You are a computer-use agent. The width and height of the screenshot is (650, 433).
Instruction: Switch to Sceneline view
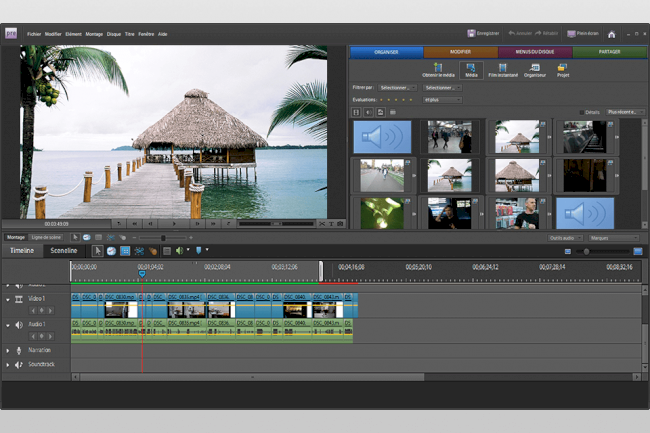point(65,250)
